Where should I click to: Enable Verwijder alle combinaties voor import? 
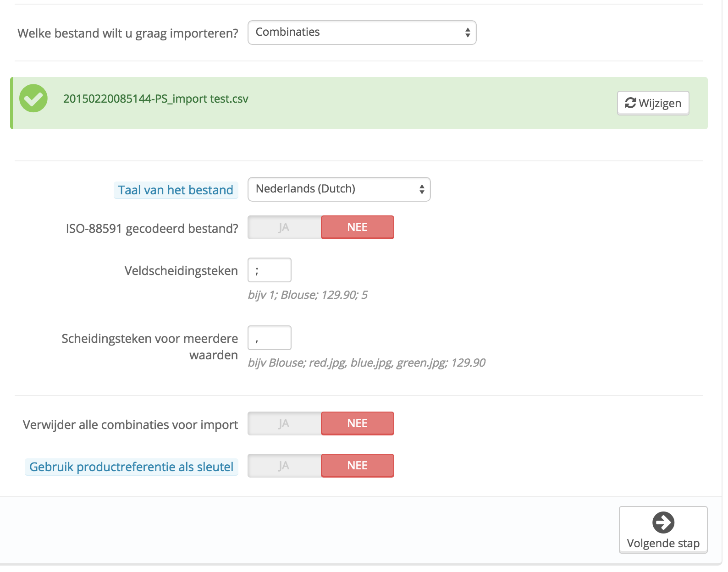[x=284, y=423]
